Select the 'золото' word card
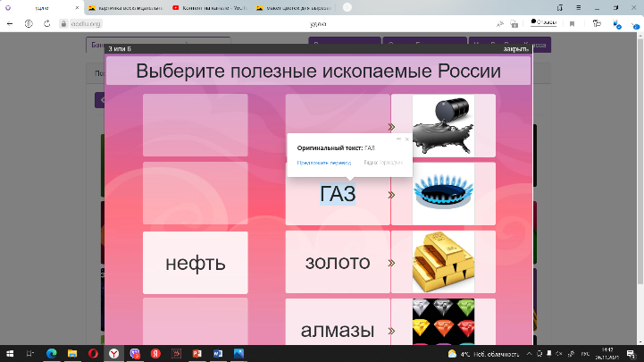644x362 pixels. 338,263
